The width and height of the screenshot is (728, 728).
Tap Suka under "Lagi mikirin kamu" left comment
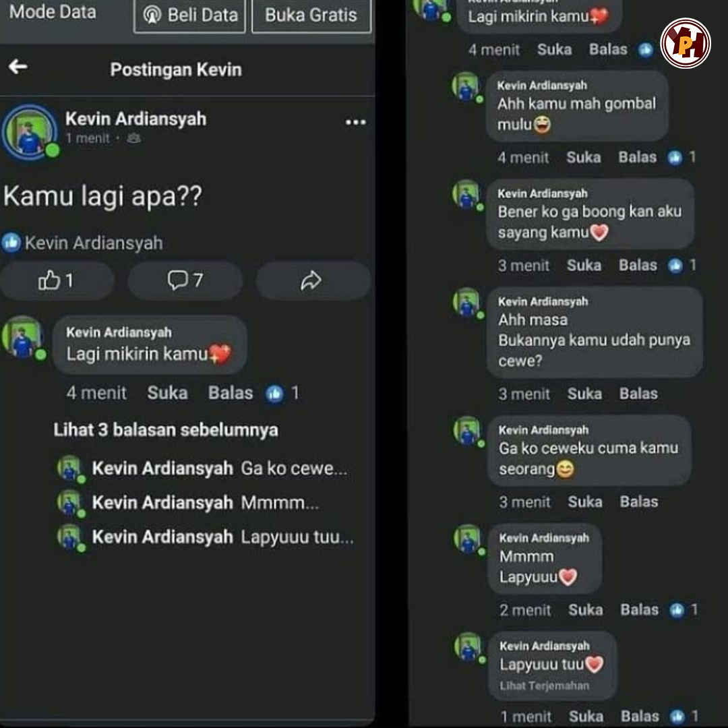168,393
